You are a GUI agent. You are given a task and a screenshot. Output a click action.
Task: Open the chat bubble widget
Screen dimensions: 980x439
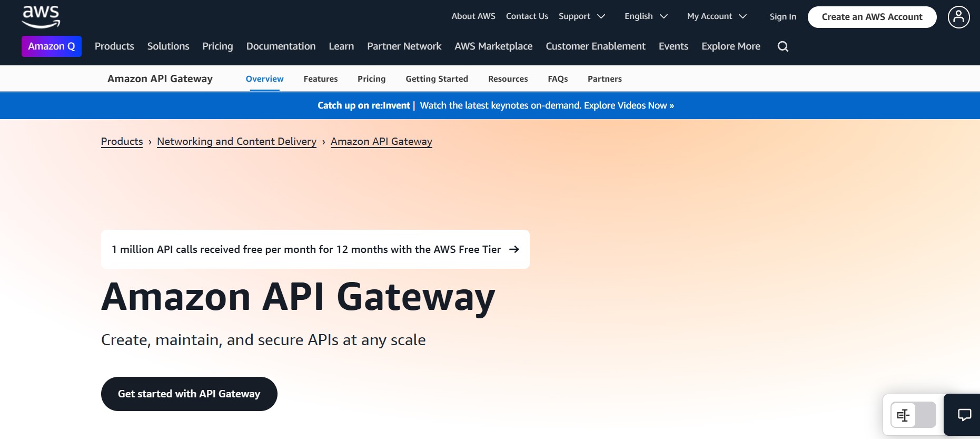[x=964, y=415]
